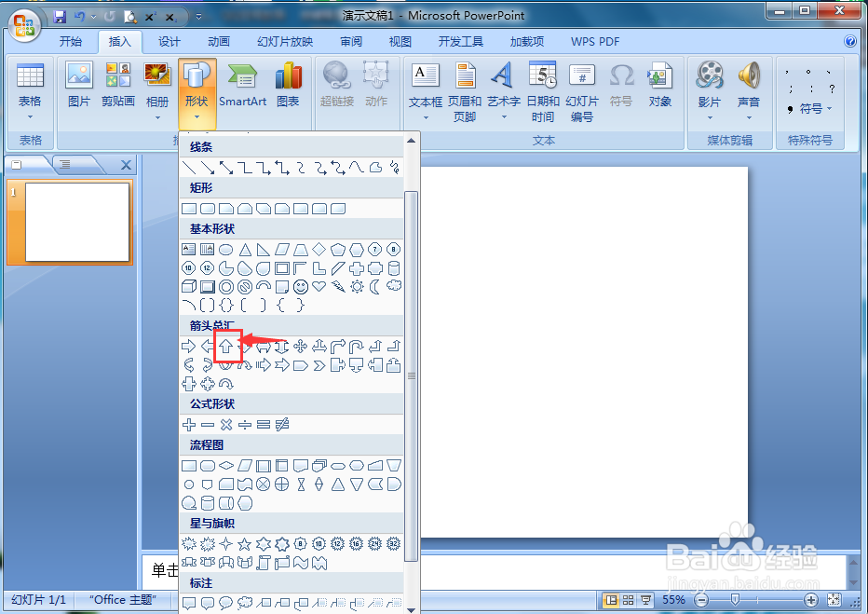This screenshot has height=614, width=868.
Task: Switch to the 动画 animations tab
Action: [x=219, y=42]
